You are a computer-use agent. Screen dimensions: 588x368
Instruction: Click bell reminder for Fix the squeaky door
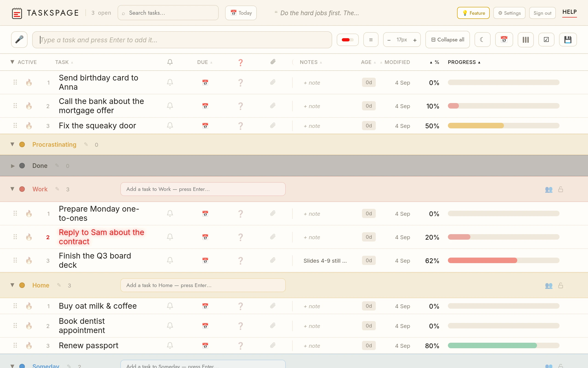[170, 126]
